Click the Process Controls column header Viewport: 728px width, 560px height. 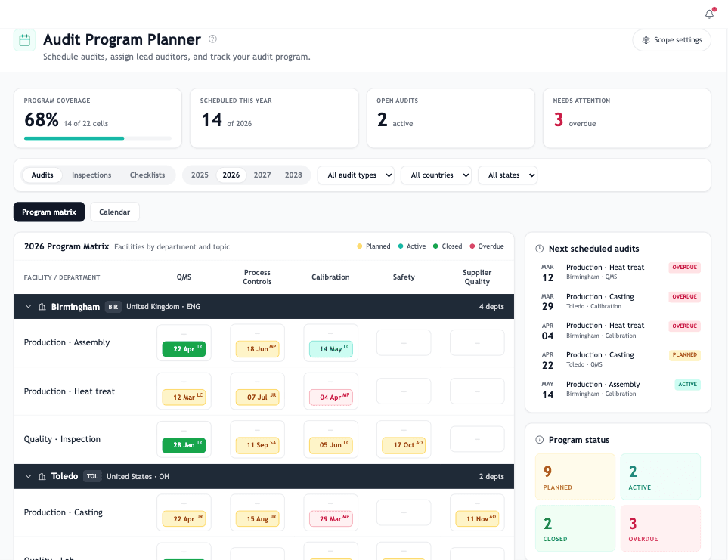tap(257, 277)
